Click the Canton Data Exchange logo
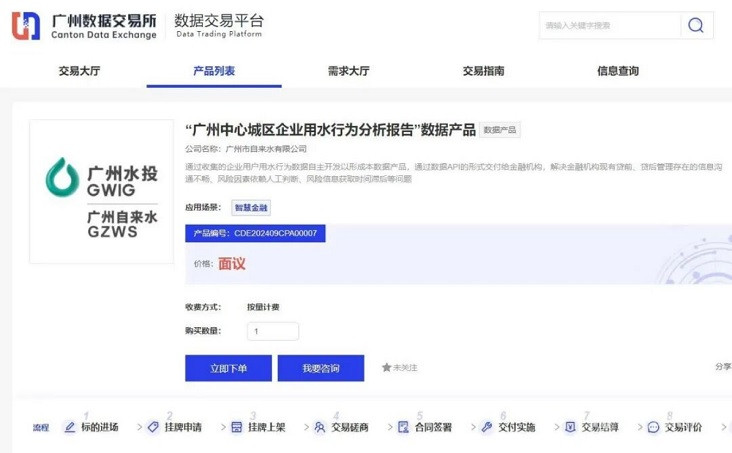Viewport: 732px width, 453px height. [x=85, y=26]
